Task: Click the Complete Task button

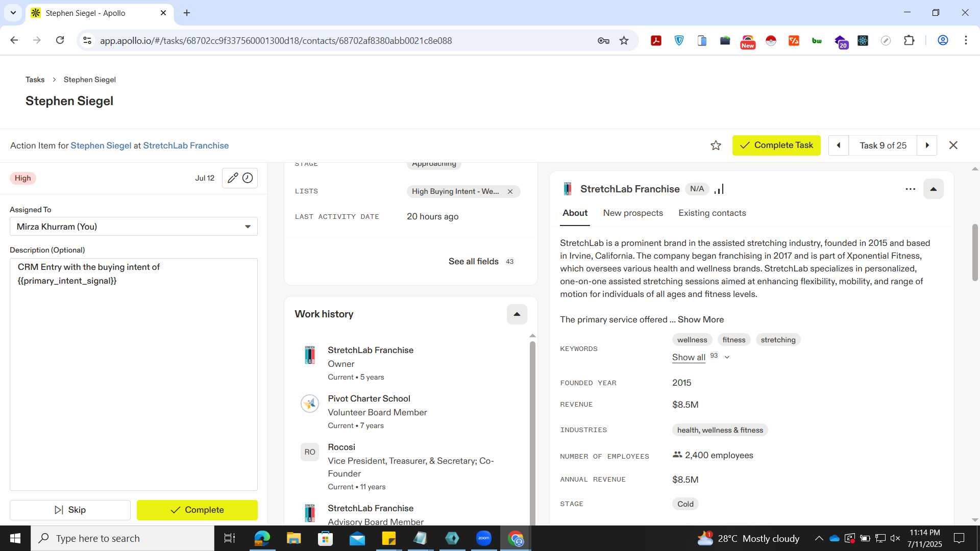Action: click(776, 145)
